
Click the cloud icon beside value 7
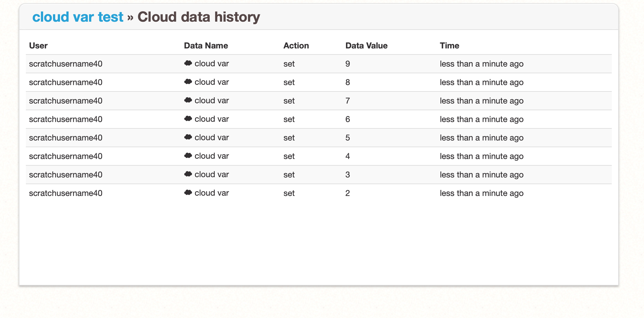[188, 100]
